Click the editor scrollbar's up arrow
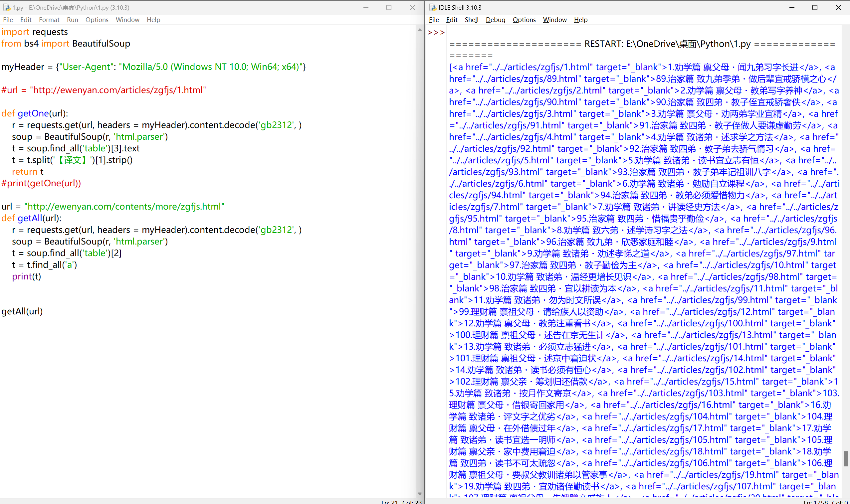The width and height of the screenshot is (850, 504). click(x=420, y=30)
